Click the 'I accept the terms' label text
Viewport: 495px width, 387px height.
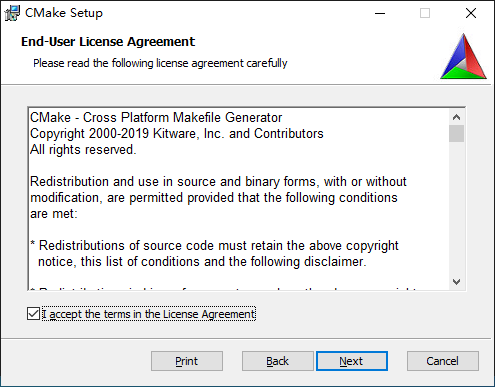pos(149,314)
